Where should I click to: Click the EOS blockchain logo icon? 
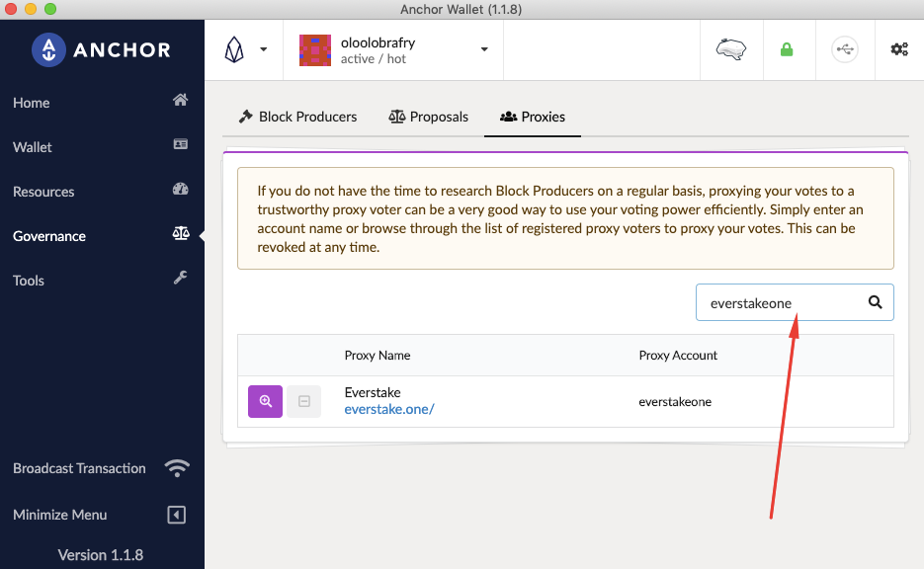point(234,49)
